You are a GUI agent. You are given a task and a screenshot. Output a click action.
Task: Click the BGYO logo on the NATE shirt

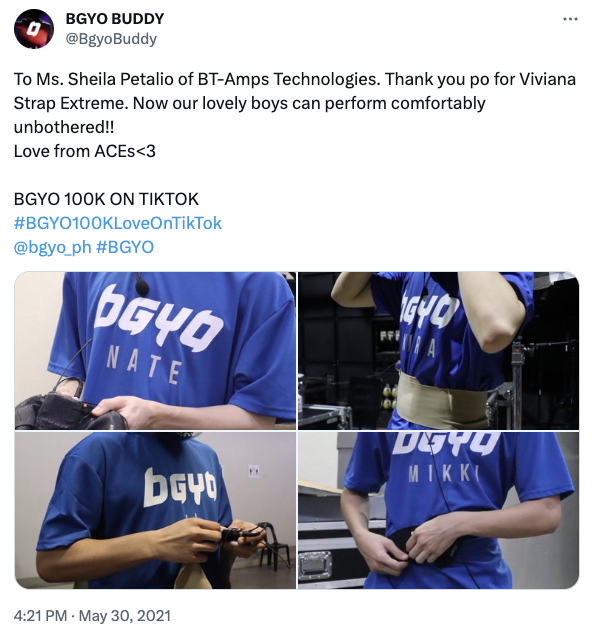click(157, 315)
